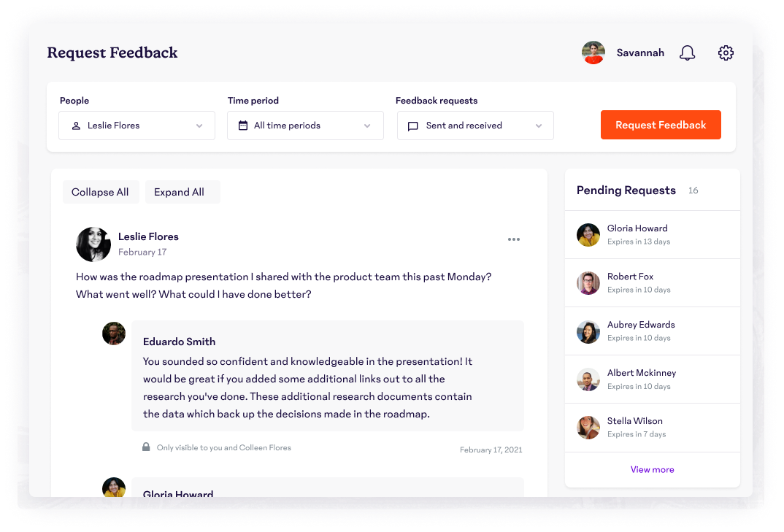Screen dimensions: 784x532
Task: Click the lock icon on Eduardo Smith's feedback
Action: [146, 447]
